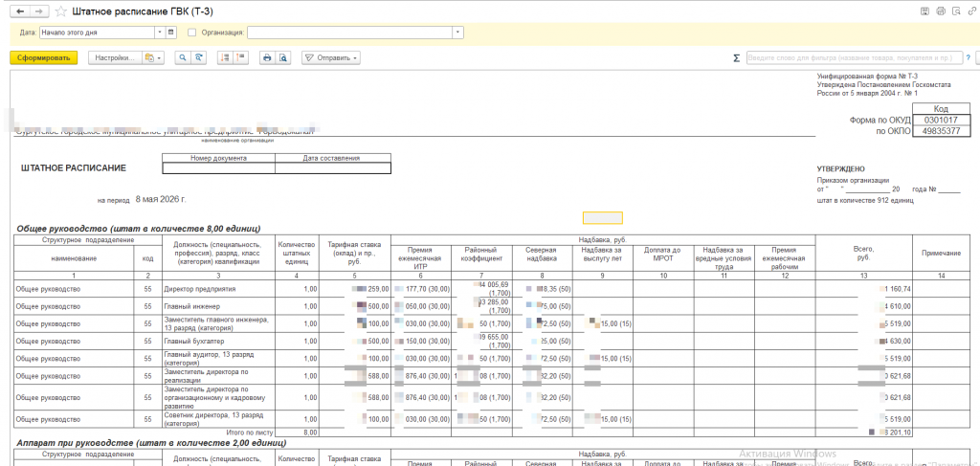Click the small yellow highlighted cell
The image size is (980, 466).
coord(603,218)
